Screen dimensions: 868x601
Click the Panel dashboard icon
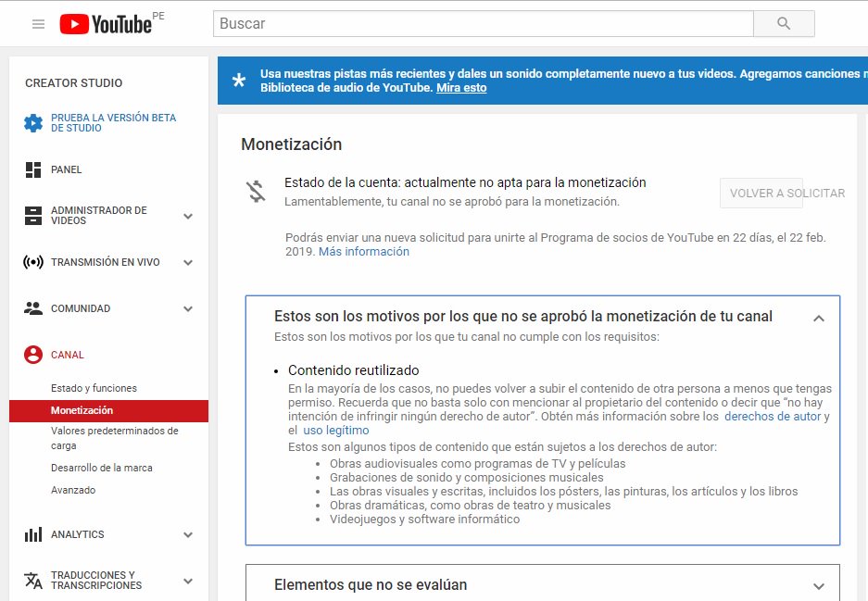pos(33,169)
